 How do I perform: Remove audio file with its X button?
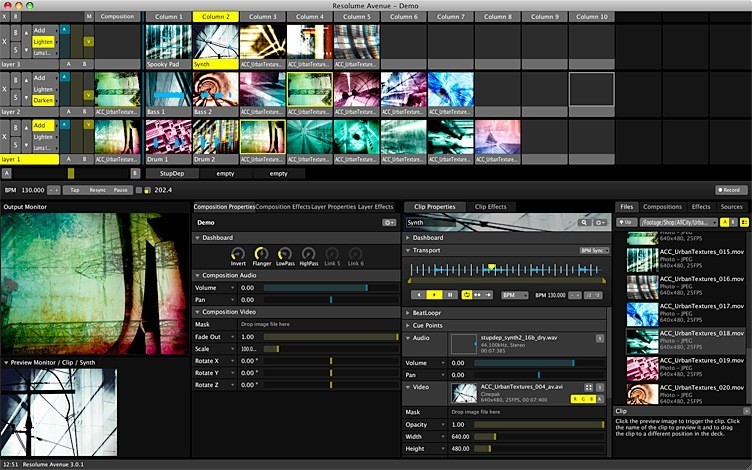coord(599,339)
